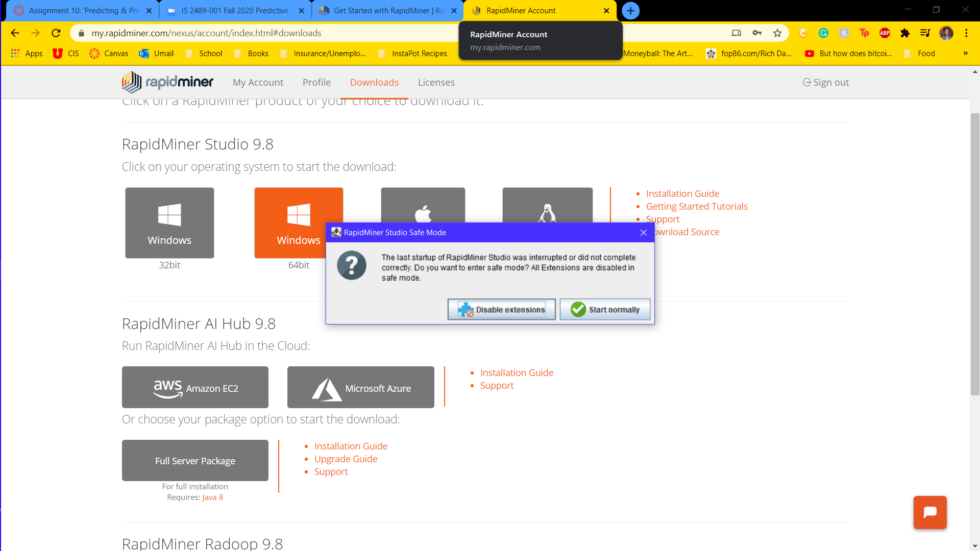Click the Windows 32bit download tile
Screen dimensions: 980x551
pyautogui.click(x=169, y=223)
